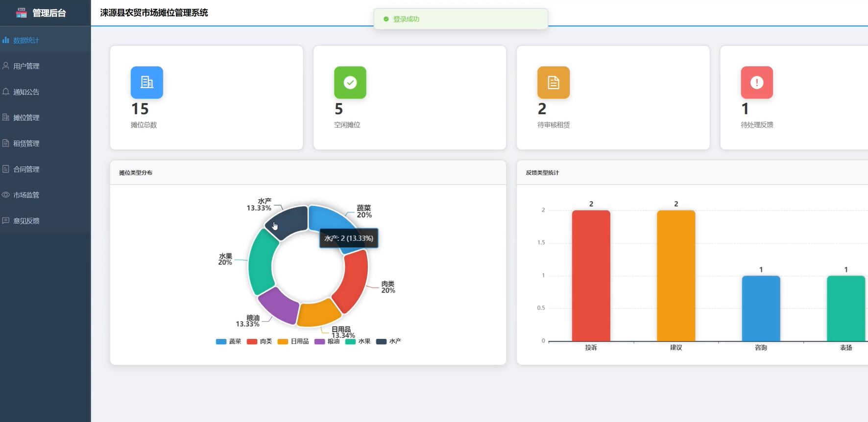Click the store logo icon beside 管理后台
This screenshot has width=868, height=422.
point(21,13)
